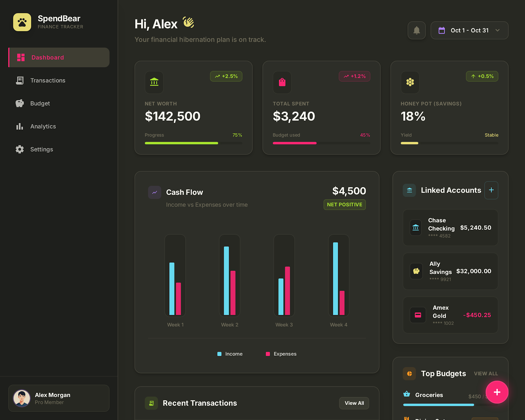The width and height of the screenshot is (525, 420).
Task: Click the Net Worth bank icon
Action: tap(154, 82)
